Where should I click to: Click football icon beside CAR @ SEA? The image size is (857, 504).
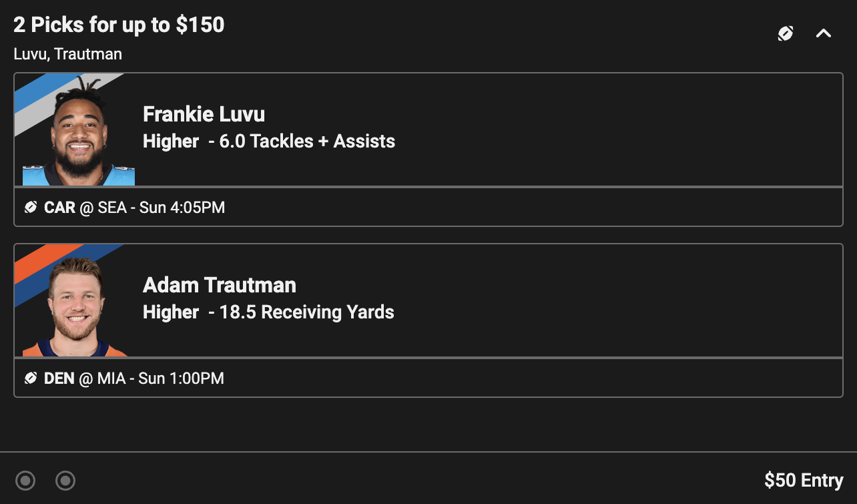[30, 208]
